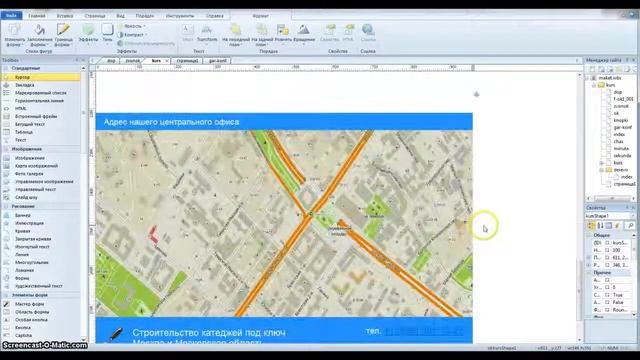Switch to the Вставка ribbon tab
640x360 pixels.
[65, 16]
